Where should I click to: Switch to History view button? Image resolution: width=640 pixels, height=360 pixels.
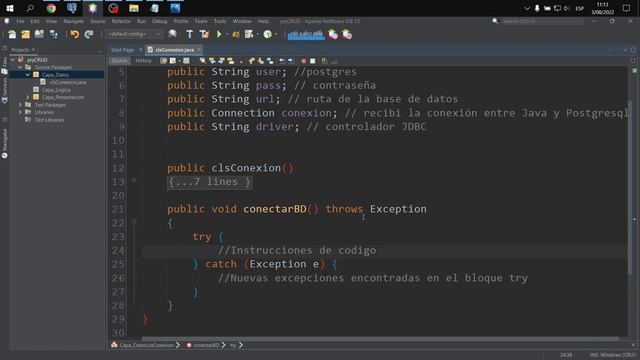pyautogui.click(x=143, y=61)
